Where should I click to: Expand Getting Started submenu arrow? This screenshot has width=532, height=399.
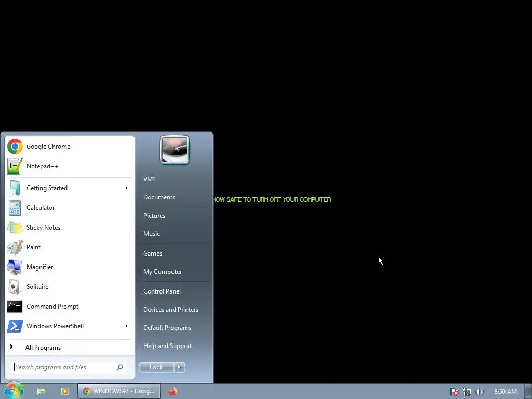(x=127, y=188)
